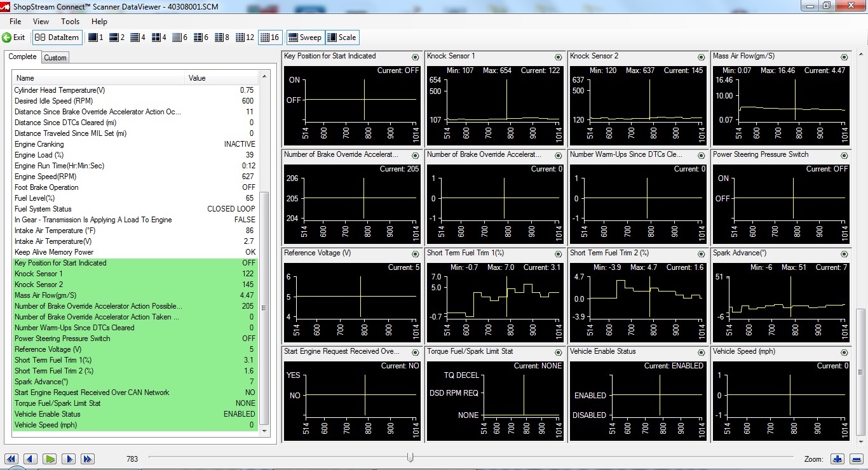Zoom out with the minus button
This screenshot has height=470, width=868.
click(856, 459)
